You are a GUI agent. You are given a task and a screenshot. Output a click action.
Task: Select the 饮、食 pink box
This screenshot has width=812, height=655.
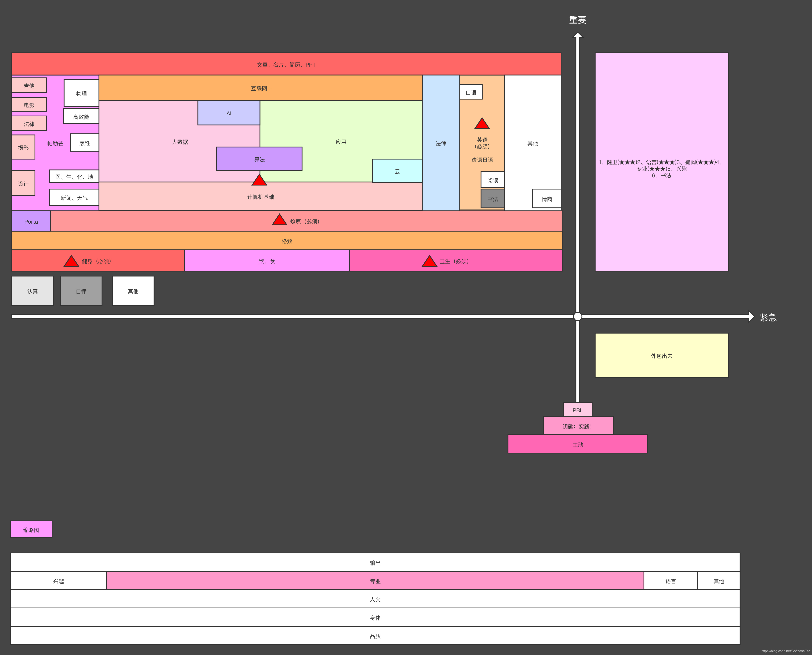267,260
